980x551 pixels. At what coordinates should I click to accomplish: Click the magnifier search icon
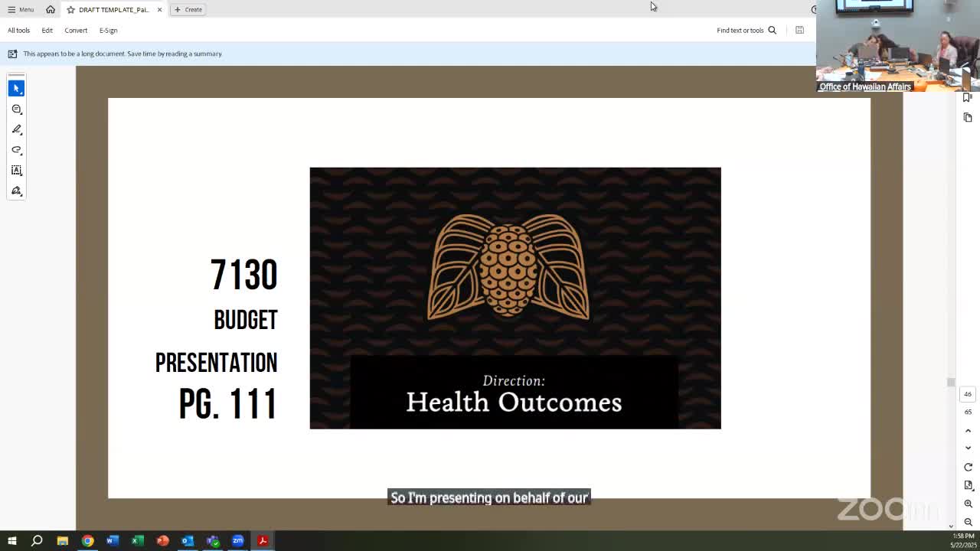[x=772, y=30]
